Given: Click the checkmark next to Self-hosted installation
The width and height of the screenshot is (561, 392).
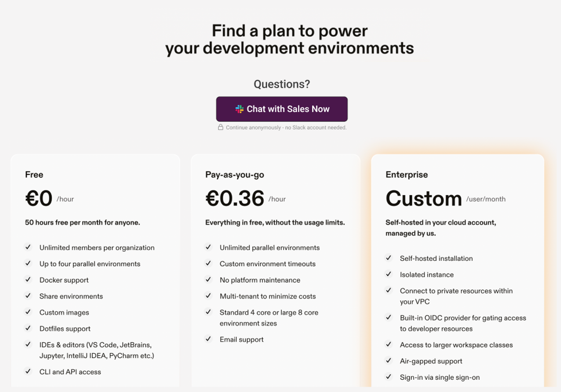Looking at the screenshot, I should (x=388, y=258).
